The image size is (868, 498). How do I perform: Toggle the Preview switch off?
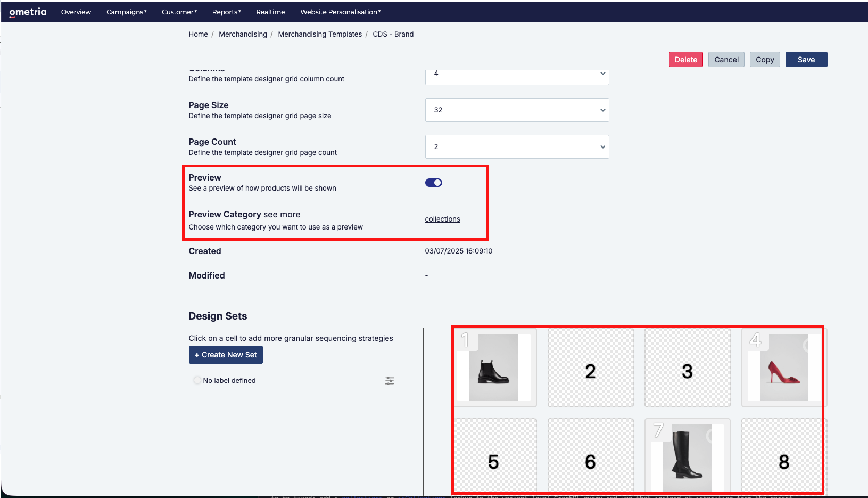coord(433,183)
